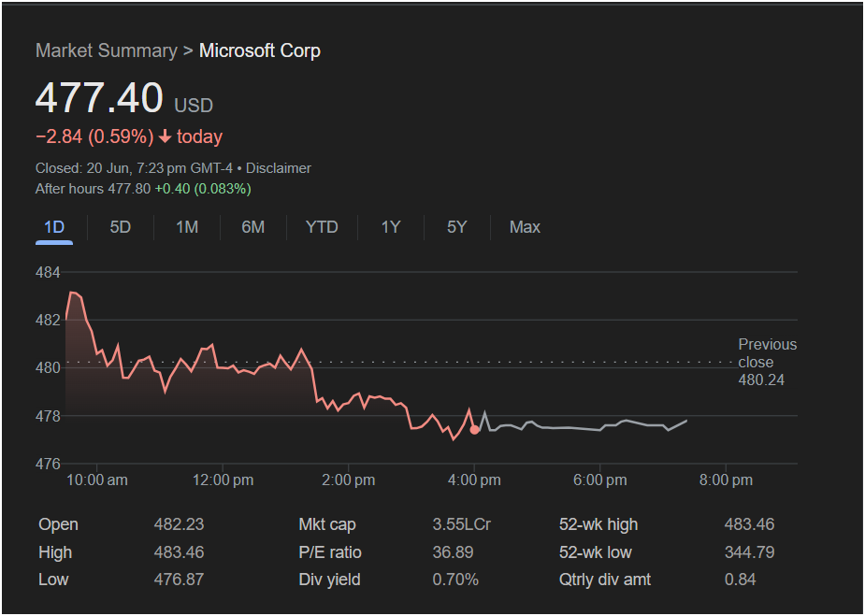Click the High stat label
Viewport: 865px width, 616px height.
click(x=55, y=552)
